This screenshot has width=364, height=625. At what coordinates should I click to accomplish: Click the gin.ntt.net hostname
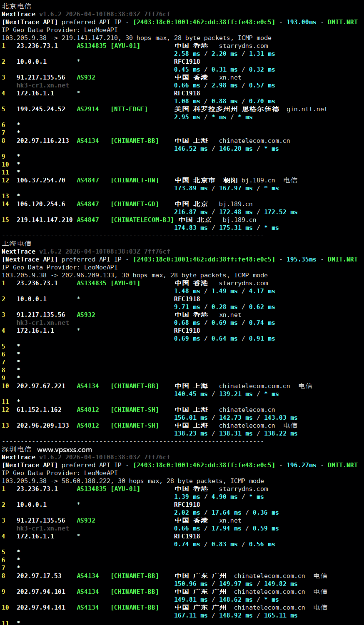307,109
